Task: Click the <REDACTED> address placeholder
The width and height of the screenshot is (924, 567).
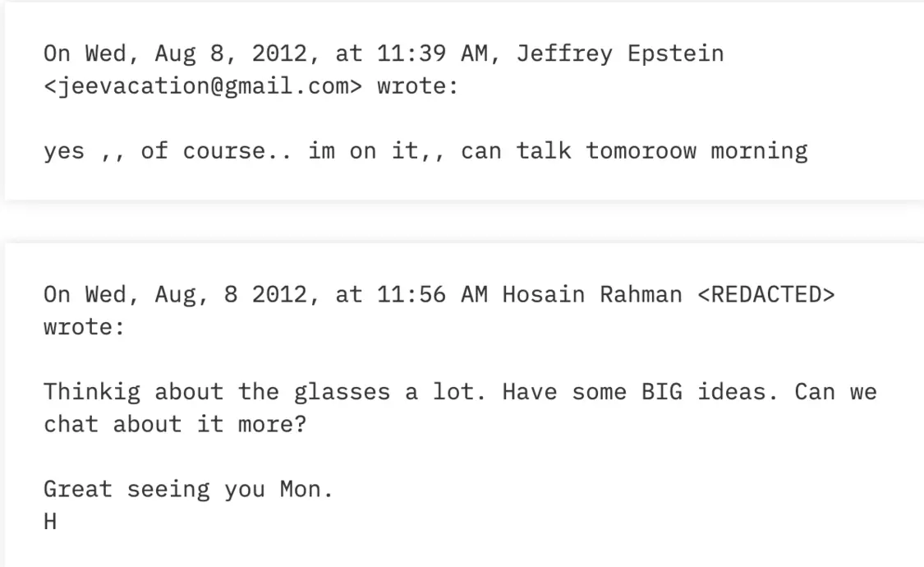Action: tap(765, 295)
